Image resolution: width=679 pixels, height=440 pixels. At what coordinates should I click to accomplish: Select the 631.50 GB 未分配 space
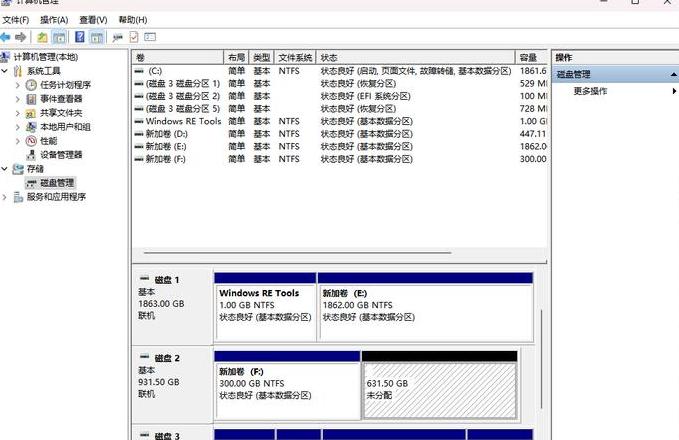tap(440, 385)
